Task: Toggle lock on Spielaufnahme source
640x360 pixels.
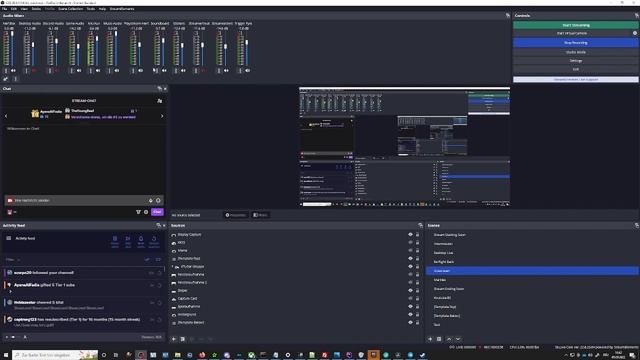Action: (x=417, y=307)
